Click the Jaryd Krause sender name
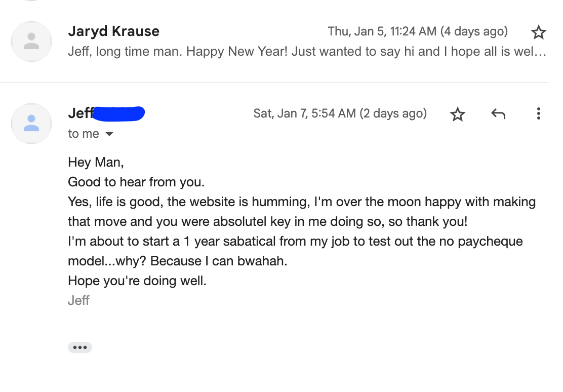The image size is (563, 392). pos(113,31)
